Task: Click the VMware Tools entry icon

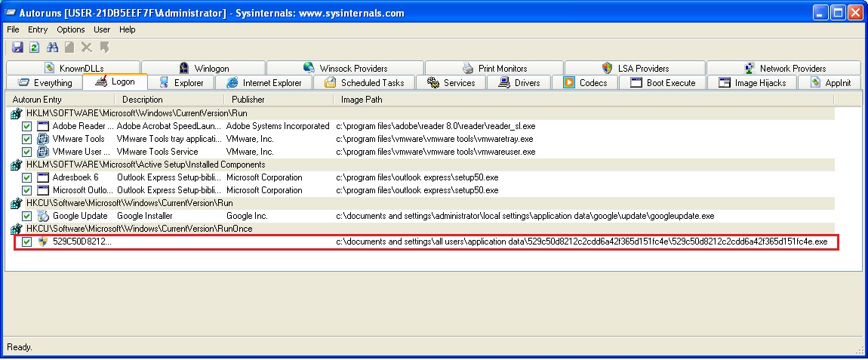Action: click(43, 139)
